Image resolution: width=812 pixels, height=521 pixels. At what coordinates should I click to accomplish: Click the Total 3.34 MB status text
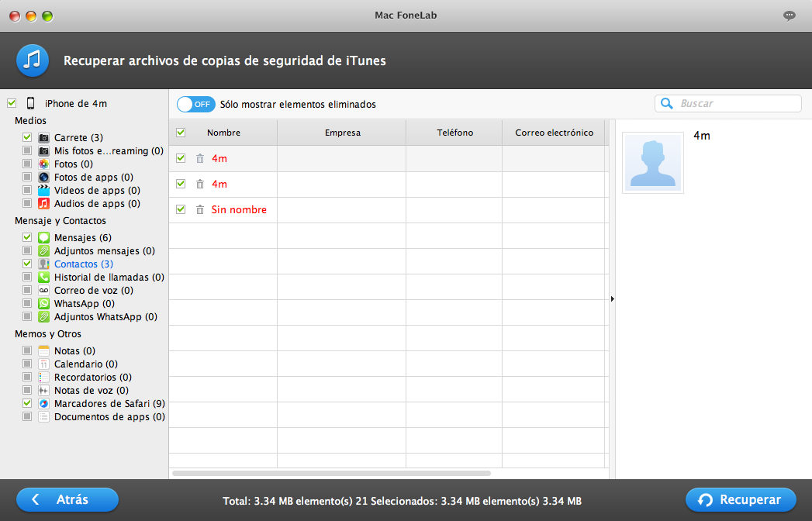402,502
